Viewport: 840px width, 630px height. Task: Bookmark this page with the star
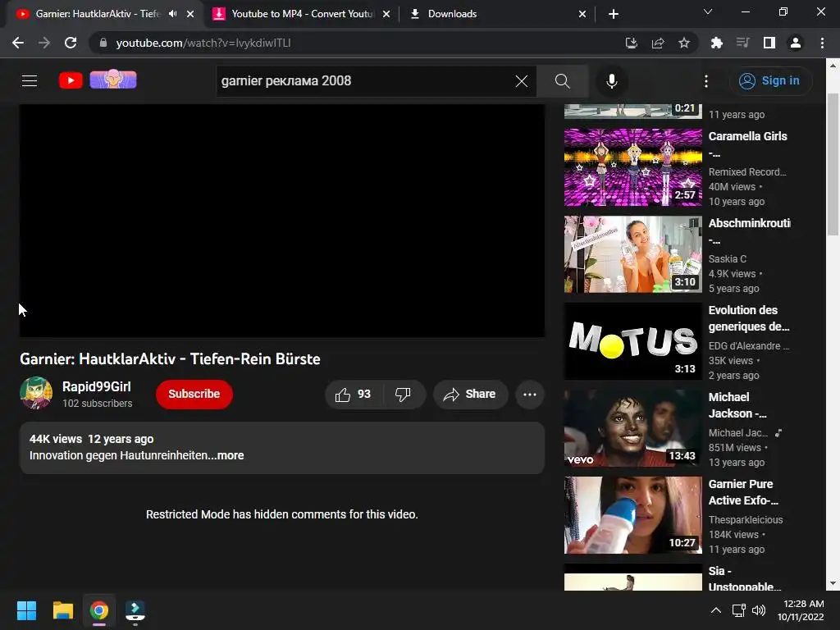coord(684,43)
